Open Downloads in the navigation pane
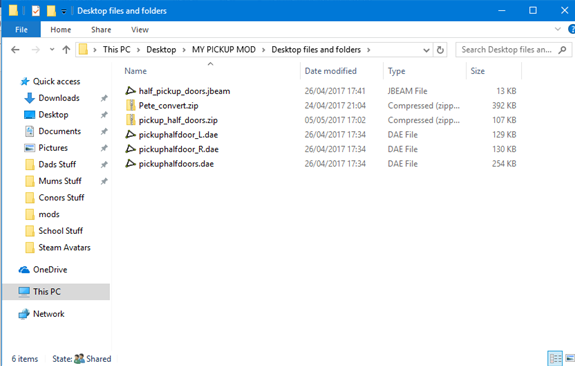This screenshot has width=575, height=366. pyautogui.click(x=59, y=98)
